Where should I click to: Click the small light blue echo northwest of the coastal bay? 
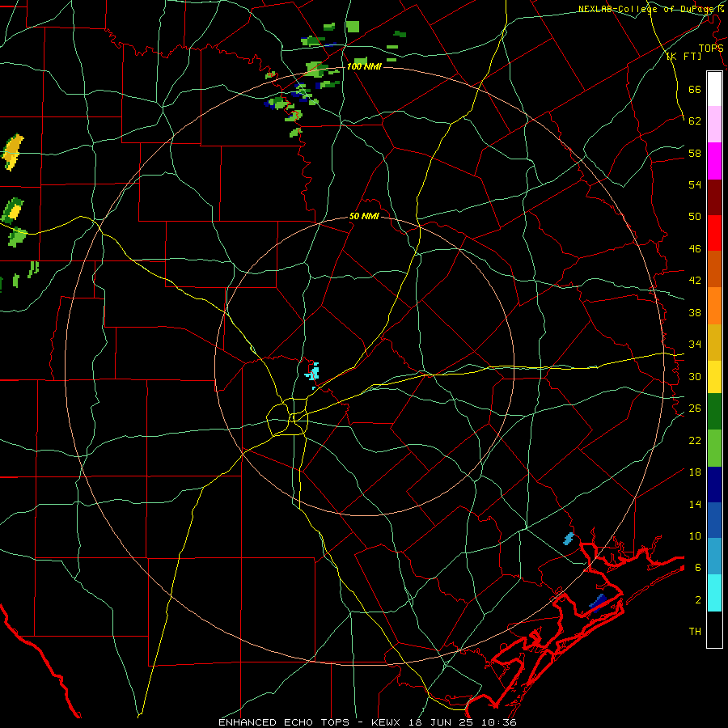coord(569,538)
